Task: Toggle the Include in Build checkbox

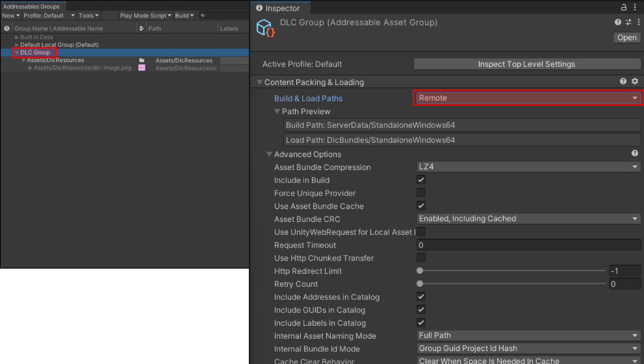Action: point(421,180)
